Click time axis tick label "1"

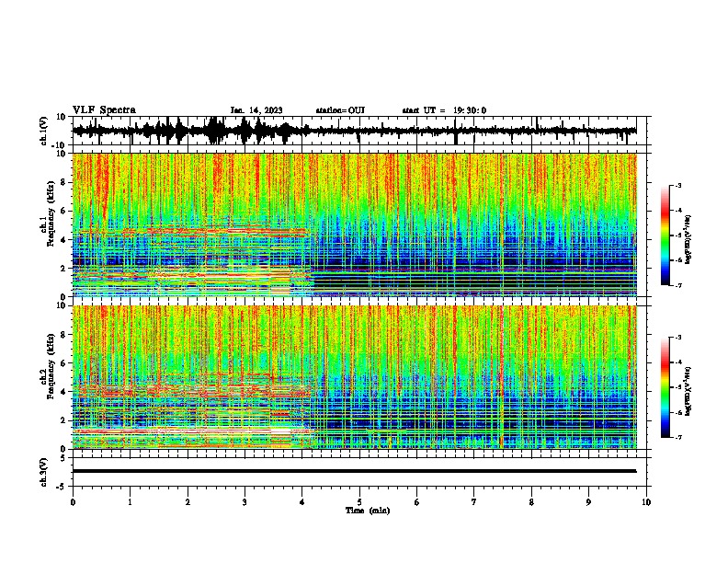click(x=130, y=502)
